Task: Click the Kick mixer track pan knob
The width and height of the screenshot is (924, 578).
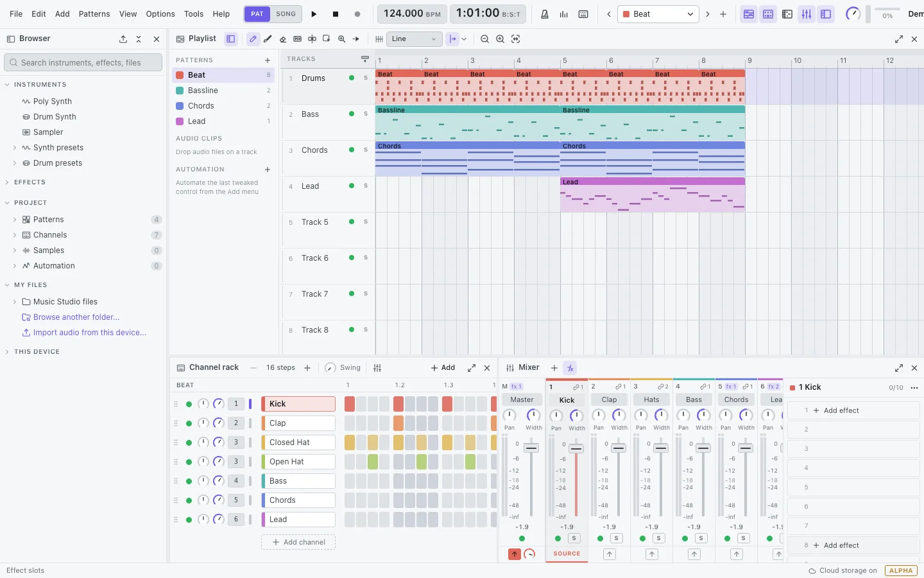Action: pos(556,416)
